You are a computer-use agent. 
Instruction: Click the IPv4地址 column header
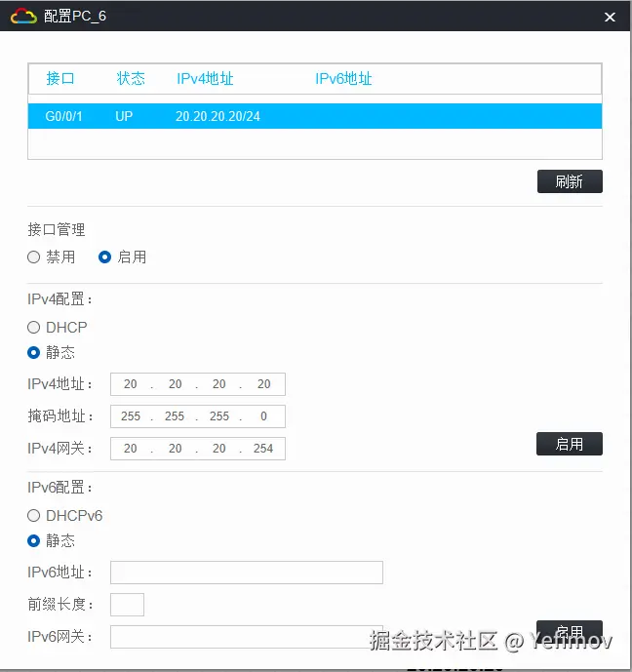[205, 79]
